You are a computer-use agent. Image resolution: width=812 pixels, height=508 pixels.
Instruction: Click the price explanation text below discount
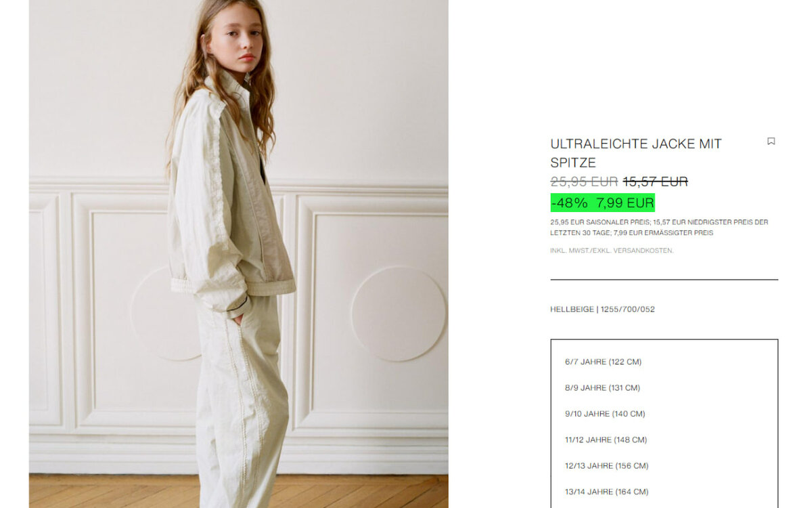[x=659, y=228]
